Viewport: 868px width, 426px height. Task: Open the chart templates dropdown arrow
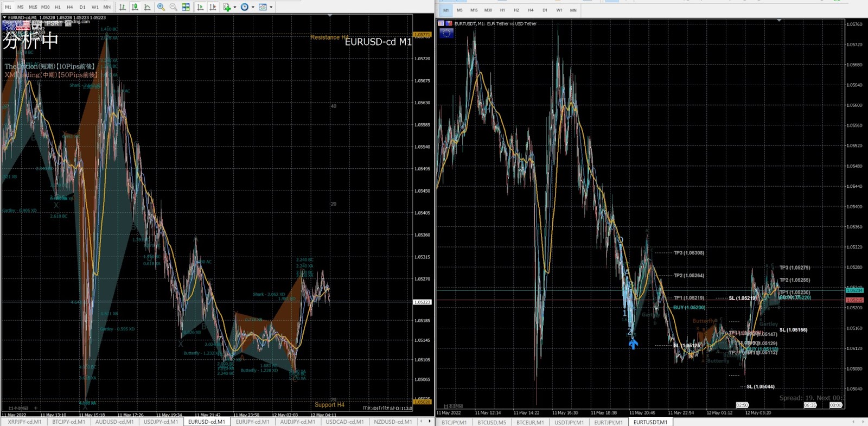coord(271,7)
